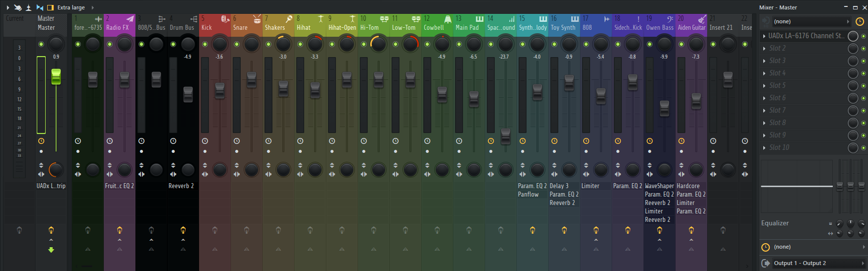Image resolution: width=868 pixels, height=271 pixels.
Task: Mute the Kick track using green LED
Action: click(x=205, y=44)
